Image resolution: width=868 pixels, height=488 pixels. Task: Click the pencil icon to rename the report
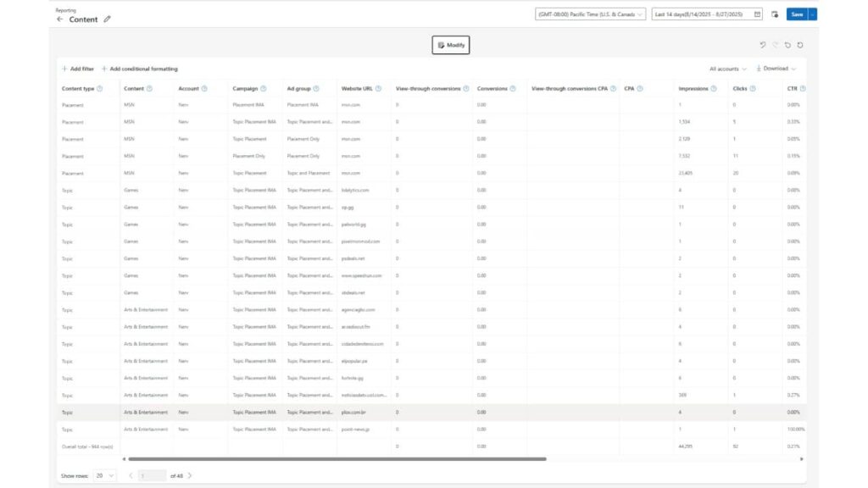pyautogui.click(x=106, y=18)
